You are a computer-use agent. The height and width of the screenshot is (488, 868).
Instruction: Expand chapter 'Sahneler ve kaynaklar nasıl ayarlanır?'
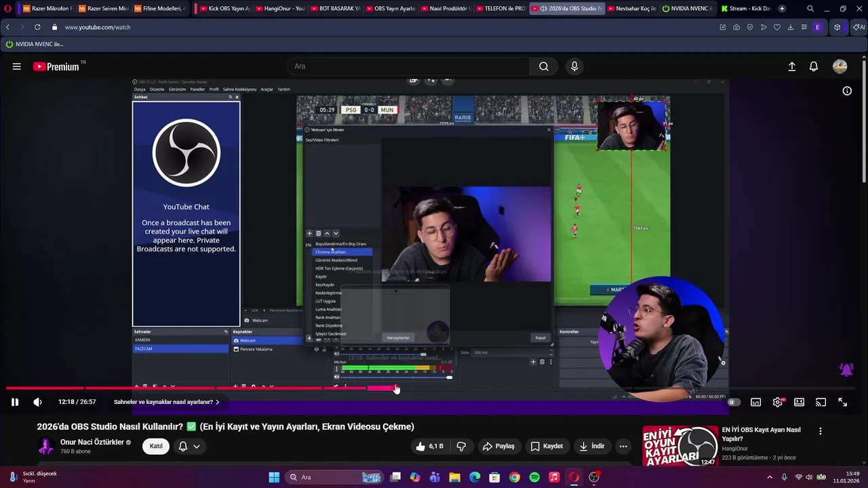pyautogui.click(x=166, y=402)
